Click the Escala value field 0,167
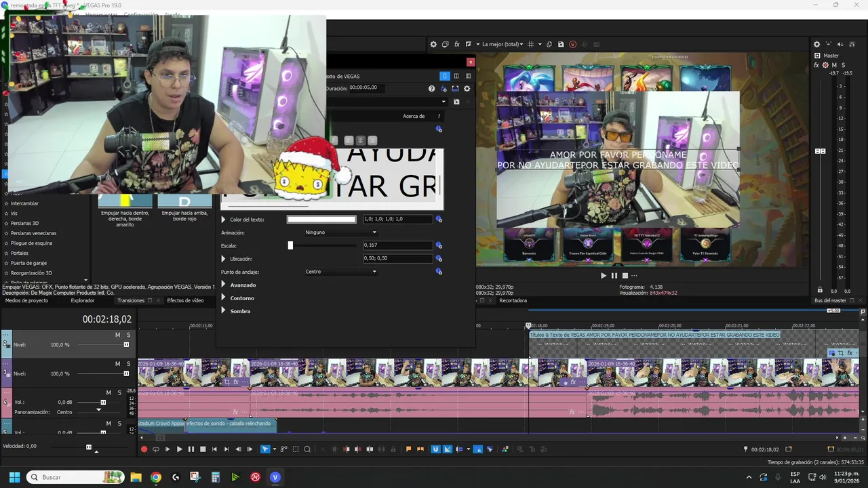868x488 pixels. 397,245
